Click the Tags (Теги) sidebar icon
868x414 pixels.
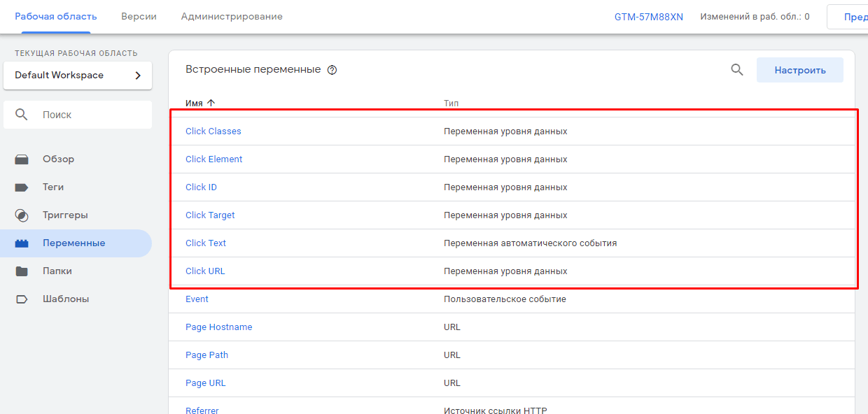[22, 187]
